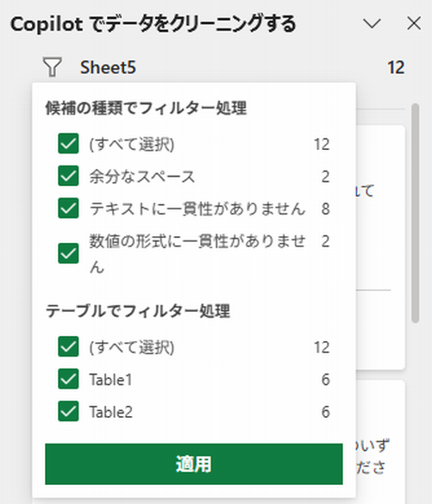The width and height of the screenshot is (432, 504).
Task: Click the pane's vertical scrollbar thumb
Action: [416, 213]
